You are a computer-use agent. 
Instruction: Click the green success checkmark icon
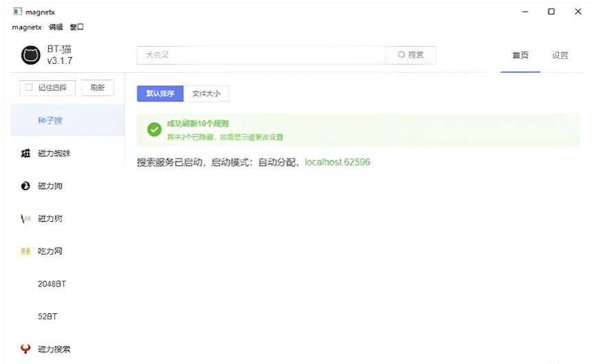tap(154, 130)
